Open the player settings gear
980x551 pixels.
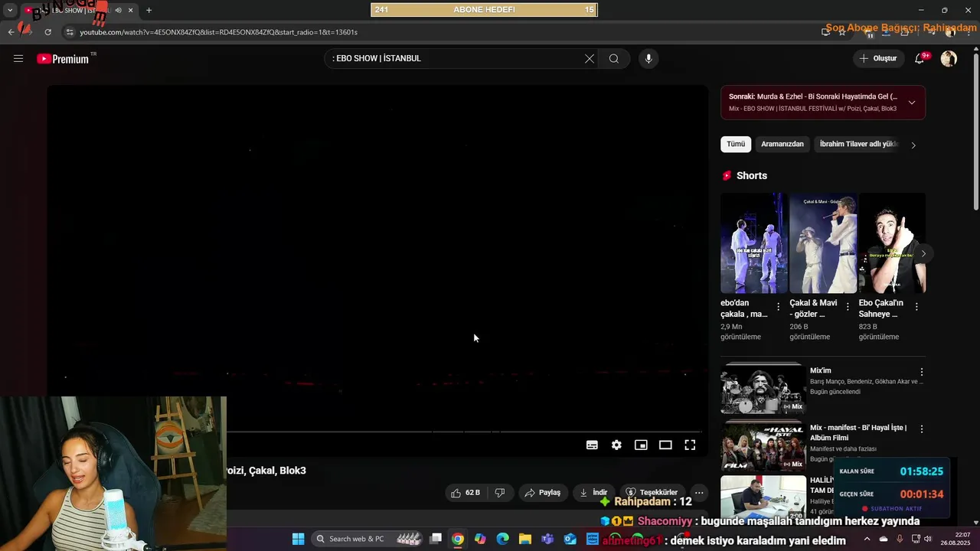(616, 445)
